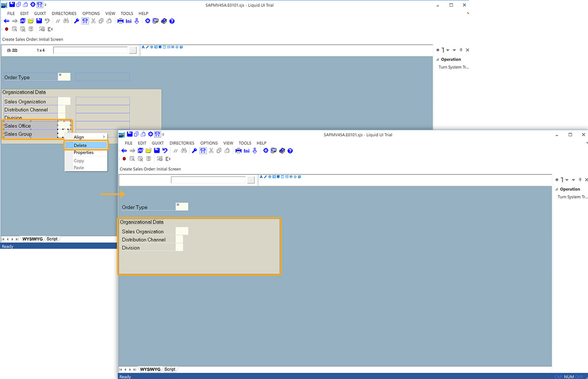Click the wrench icon in front window toolbar

point(194,151)
